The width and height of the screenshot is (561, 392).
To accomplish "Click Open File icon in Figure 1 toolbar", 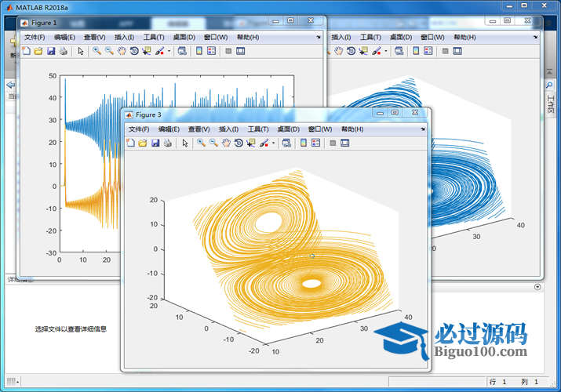I will 38,51.
